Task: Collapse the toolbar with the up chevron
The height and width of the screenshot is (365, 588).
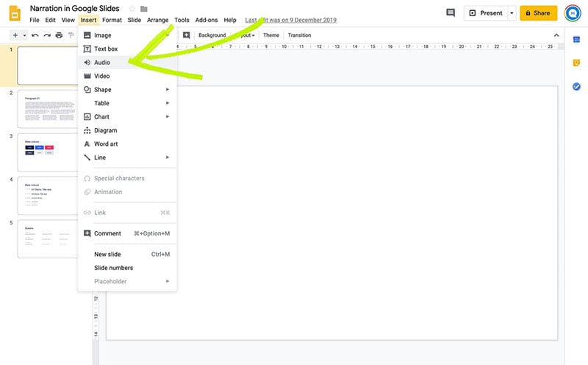Action: (x=556, y=35)
